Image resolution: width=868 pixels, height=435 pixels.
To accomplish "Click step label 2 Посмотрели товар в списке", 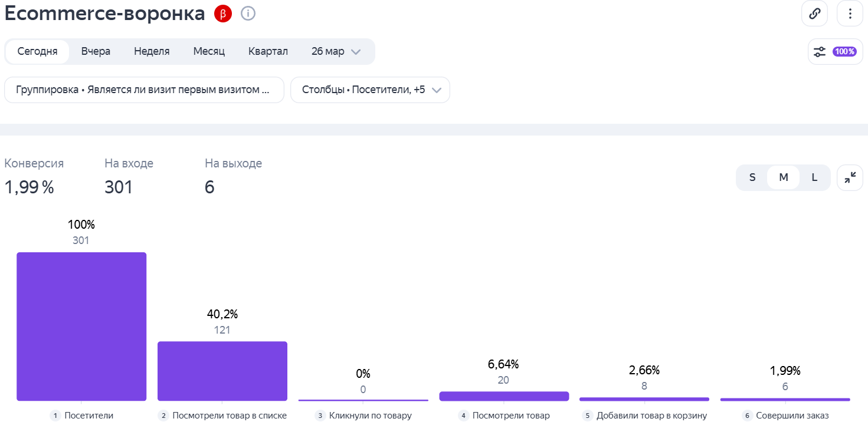I will pyautogui.click(x=222, y=416).
